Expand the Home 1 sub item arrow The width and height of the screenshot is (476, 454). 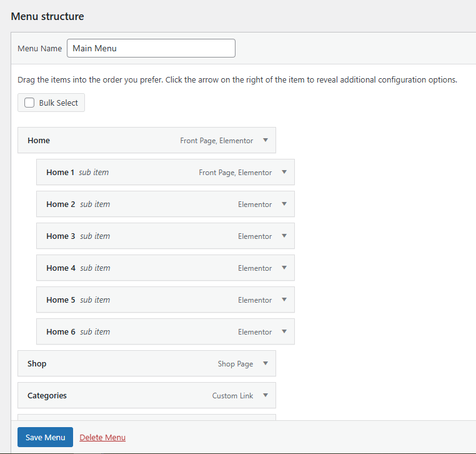284,173
